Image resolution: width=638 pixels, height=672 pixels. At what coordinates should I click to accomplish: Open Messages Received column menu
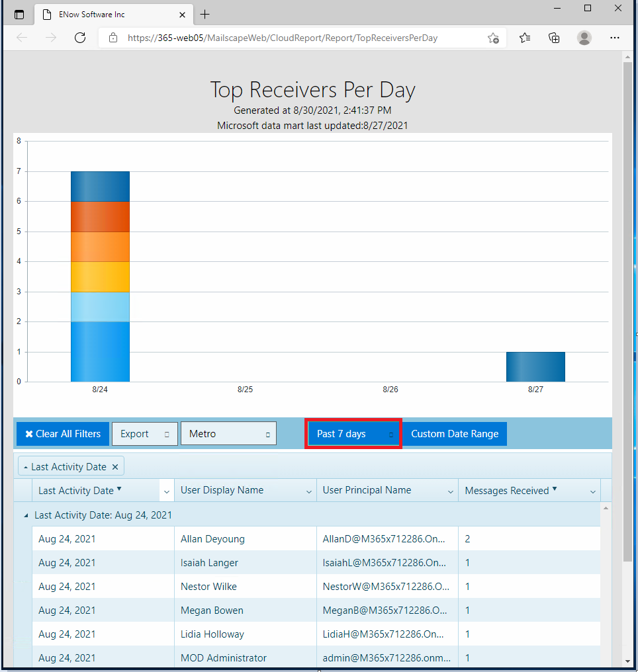[x=593, y=491]
